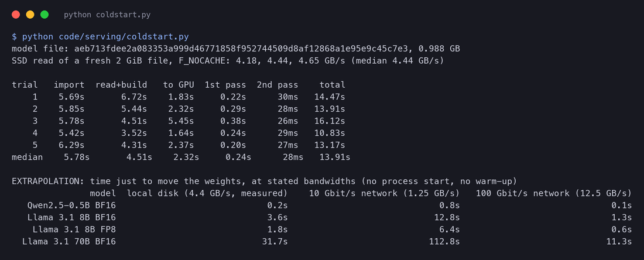Click the 'median' row label

pyautogui.click(x=27, y=158)
